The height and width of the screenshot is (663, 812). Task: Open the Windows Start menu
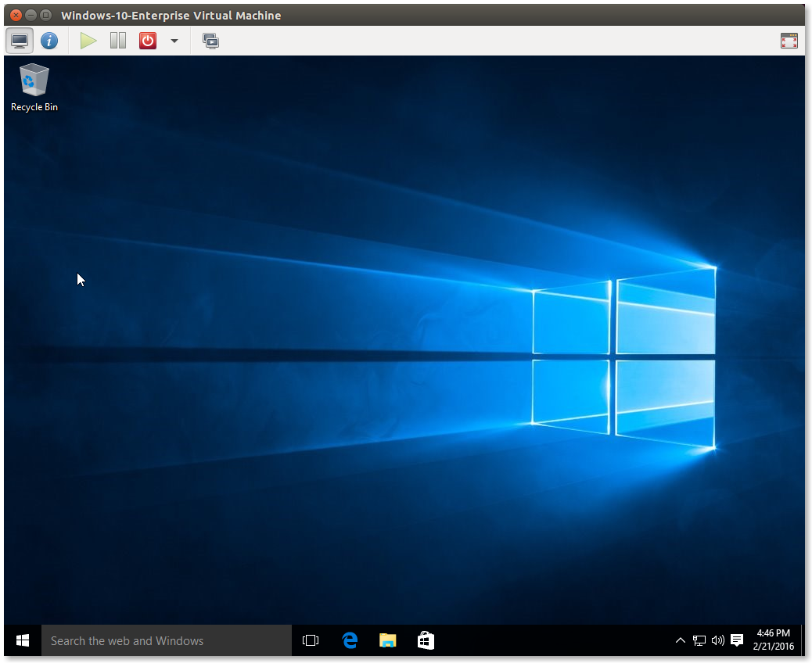(23, 641)
